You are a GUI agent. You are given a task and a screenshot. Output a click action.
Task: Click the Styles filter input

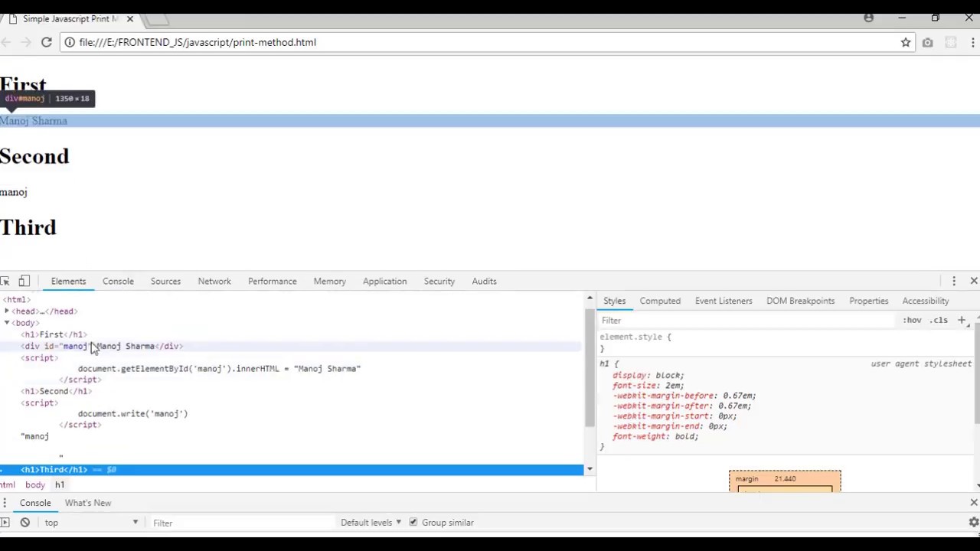(746, 321)
